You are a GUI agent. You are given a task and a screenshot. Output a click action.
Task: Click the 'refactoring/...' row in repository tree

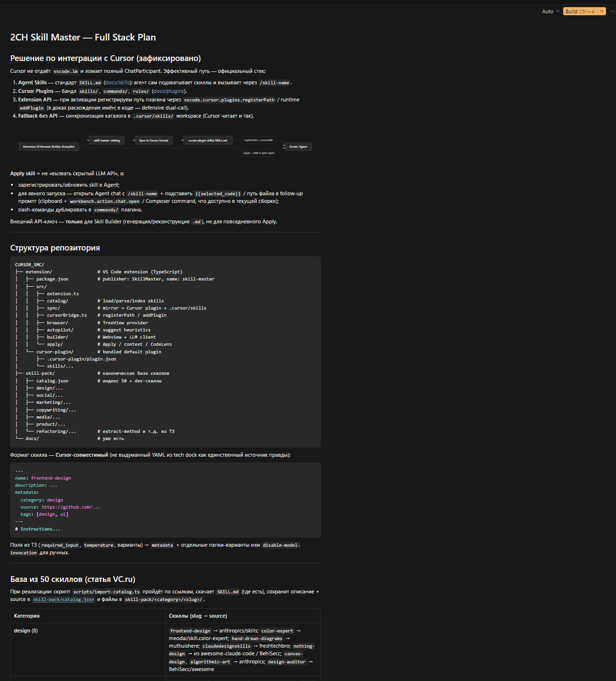pos(56,431)
